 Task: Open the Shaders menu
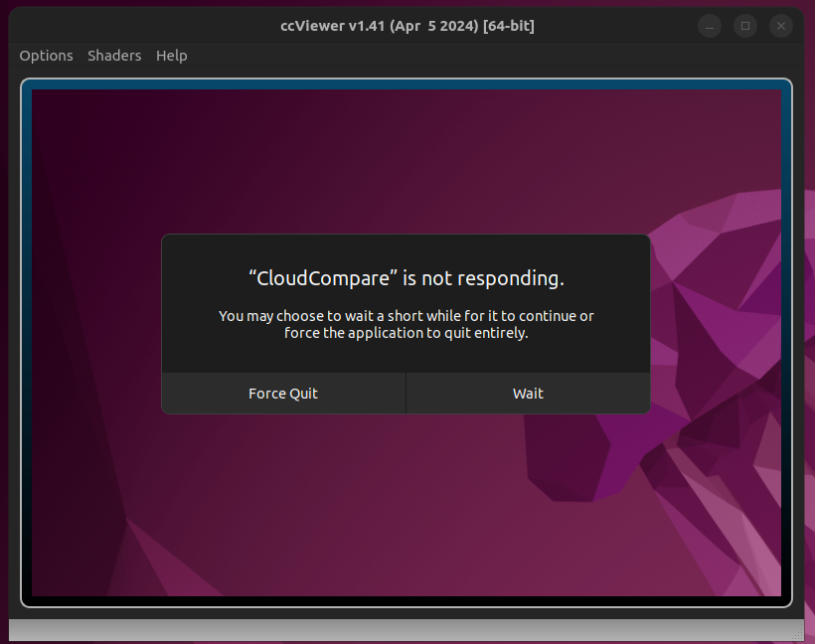click(x=113, y=56)
